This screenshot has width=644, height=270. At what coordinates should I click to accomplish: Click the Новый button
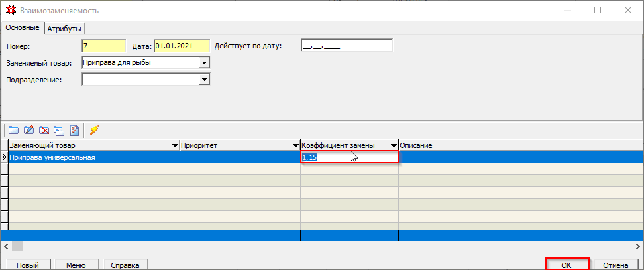pyautogui.click(x=27, y=265)
